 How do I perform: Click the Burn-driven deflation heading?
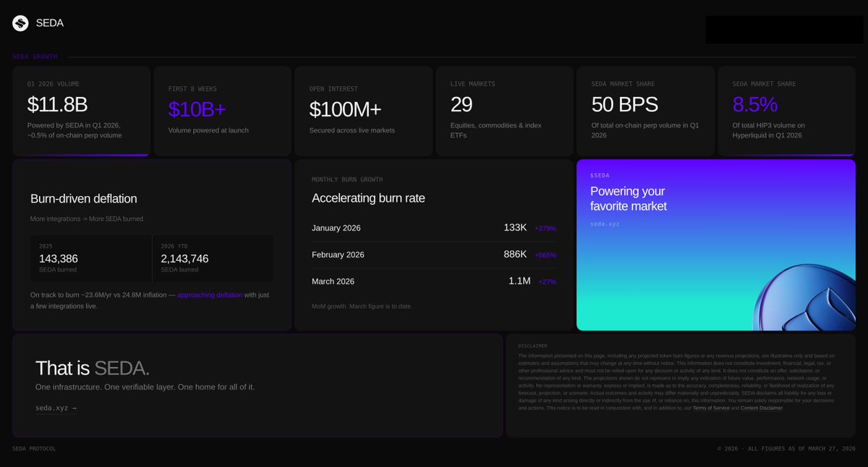(x=83, y=198)
